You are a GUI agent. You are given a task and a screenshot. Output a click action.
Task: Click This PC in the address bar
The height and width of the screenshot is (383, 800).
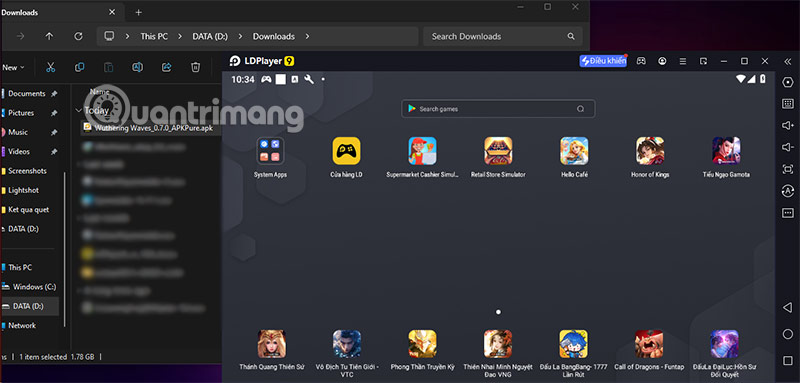tap(154, 37)
